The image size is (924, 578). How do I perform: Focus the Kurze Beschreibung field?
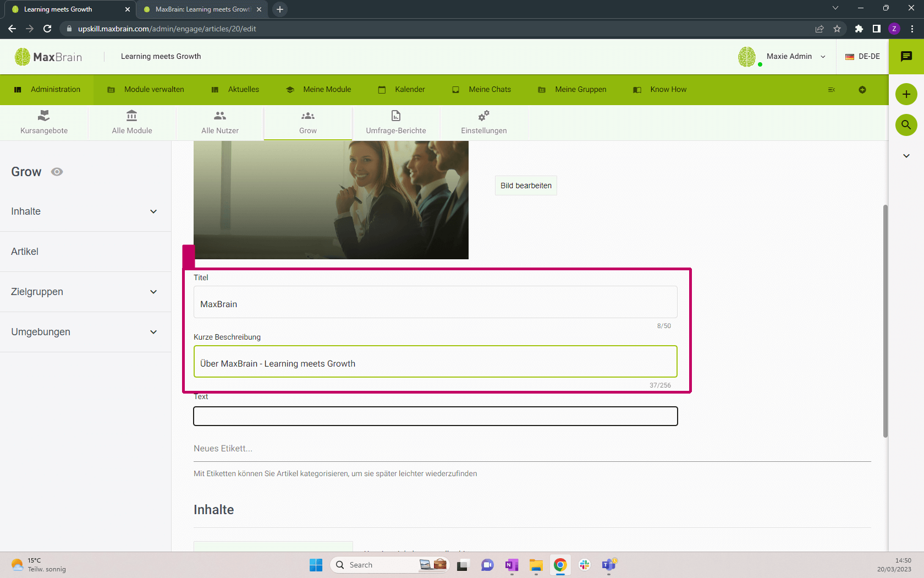pos(436,362)
